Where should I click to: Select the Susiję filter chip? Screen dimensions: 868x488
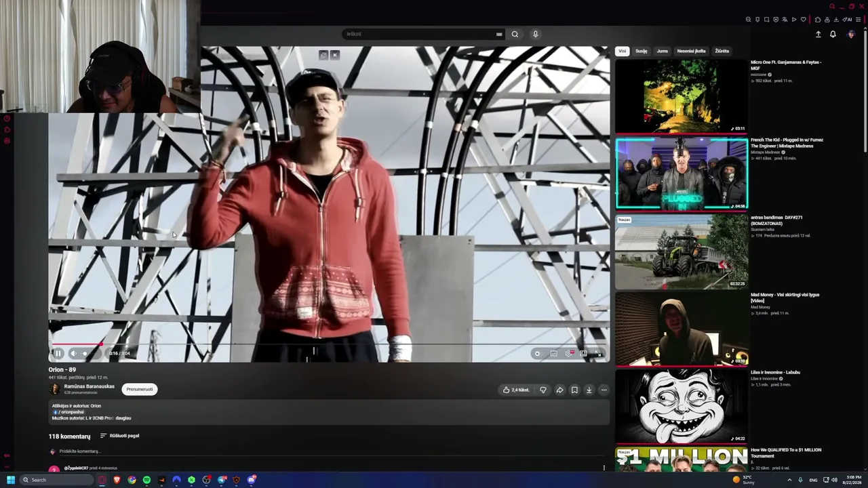(x=641, y=51)
